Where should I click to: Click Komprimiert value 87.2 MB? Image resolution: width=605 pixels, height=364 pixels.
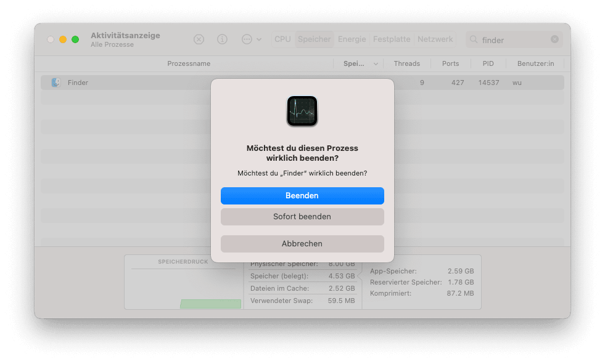(x=460, y=294)
